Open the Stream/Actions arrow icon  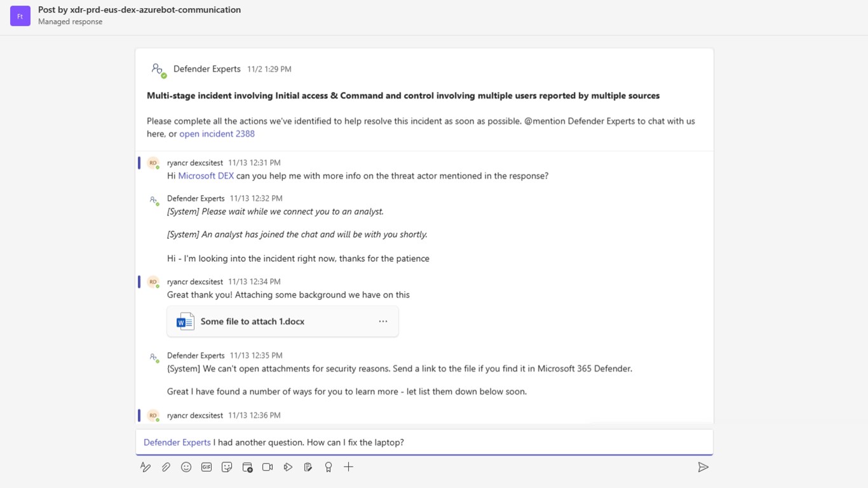point(288,467)
